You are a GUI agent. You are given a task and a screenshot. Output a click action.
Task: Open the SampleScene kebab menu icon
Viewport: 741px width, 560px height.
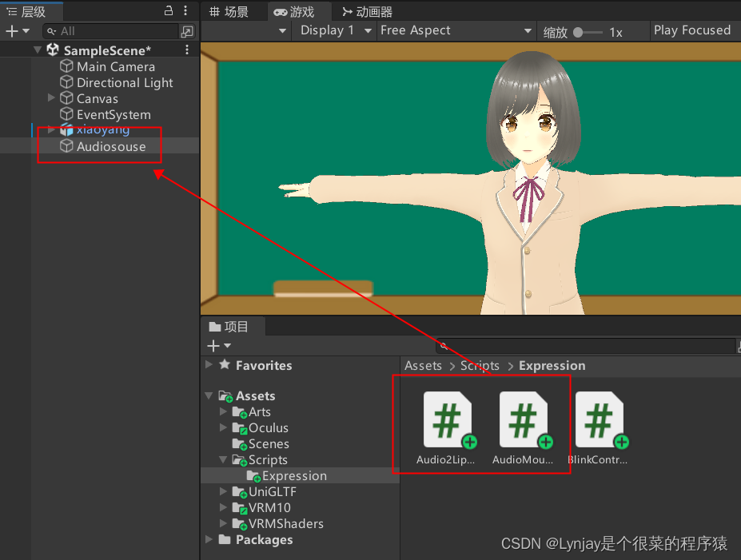tap(186, 50)
